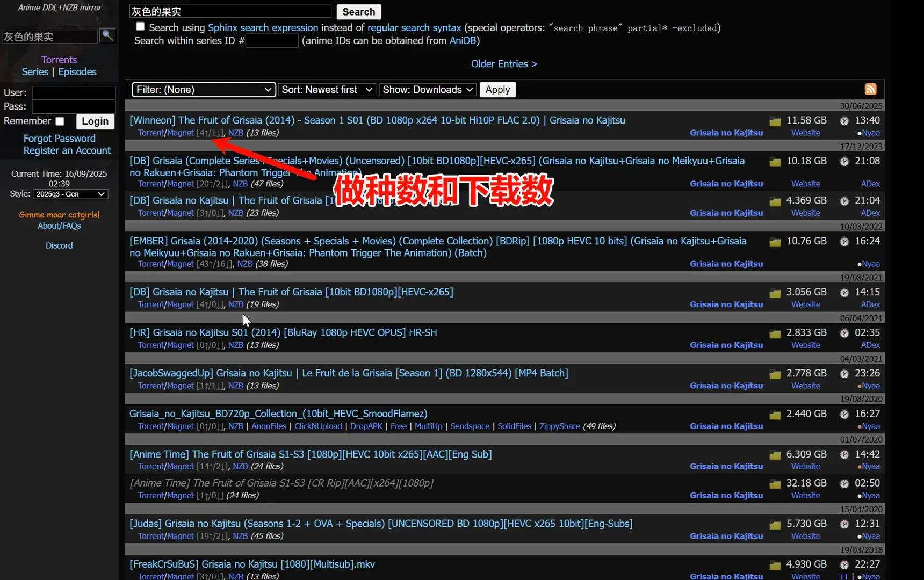Open the Filter: (None) dropdown

[x=204, y=90]
